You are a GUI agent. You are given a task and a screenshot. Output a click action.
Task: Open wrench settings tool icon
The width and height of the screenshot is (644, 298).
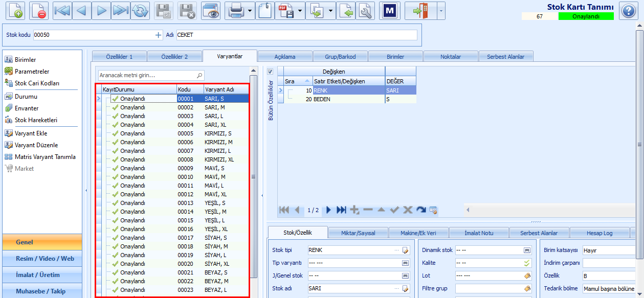pyautogui.click(x=365, y=11)
